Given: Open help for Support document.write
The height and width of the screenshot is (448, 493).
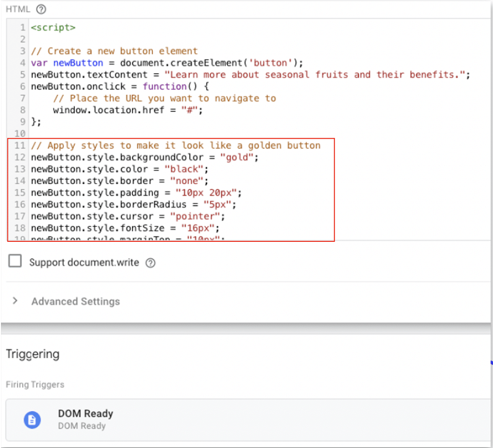Looking at the screenshot, I should click(x=150, y=262).
